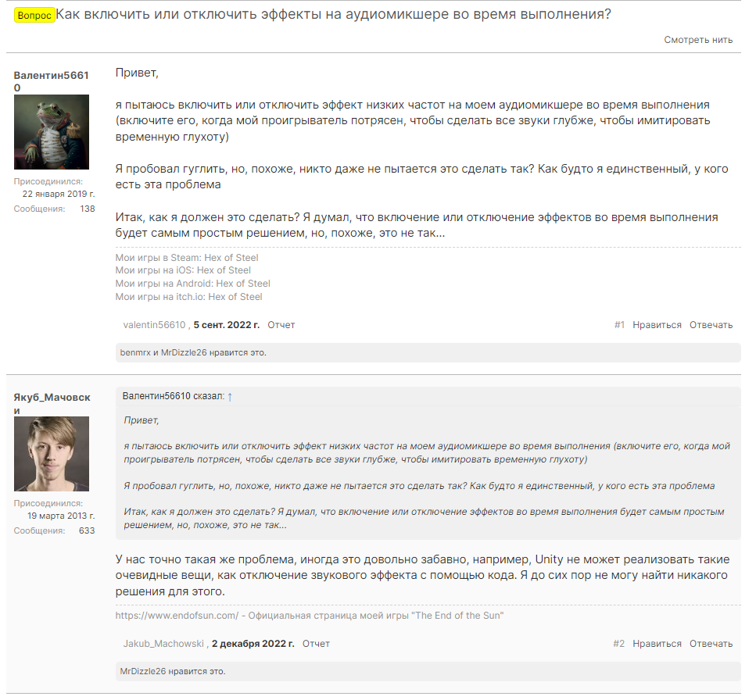Open the https://www.endofsun.com/ signature link
The image size is (756, 700).
point(177,616)
